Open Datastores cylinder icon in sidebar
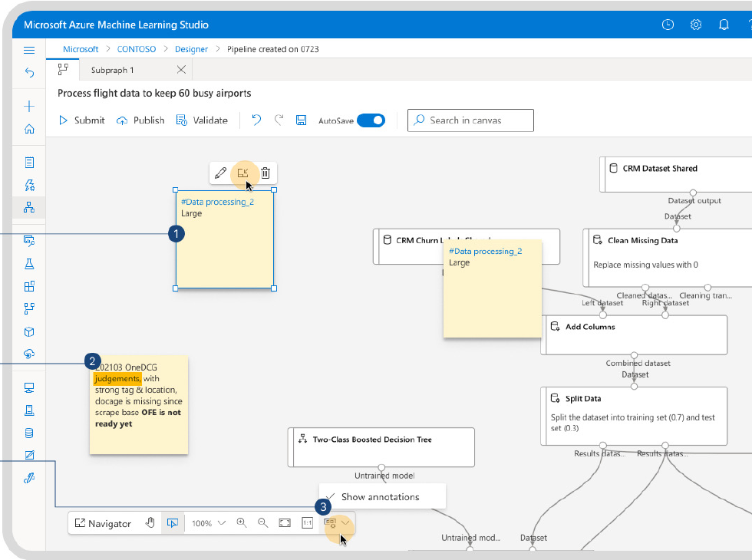 coord(29,433)
